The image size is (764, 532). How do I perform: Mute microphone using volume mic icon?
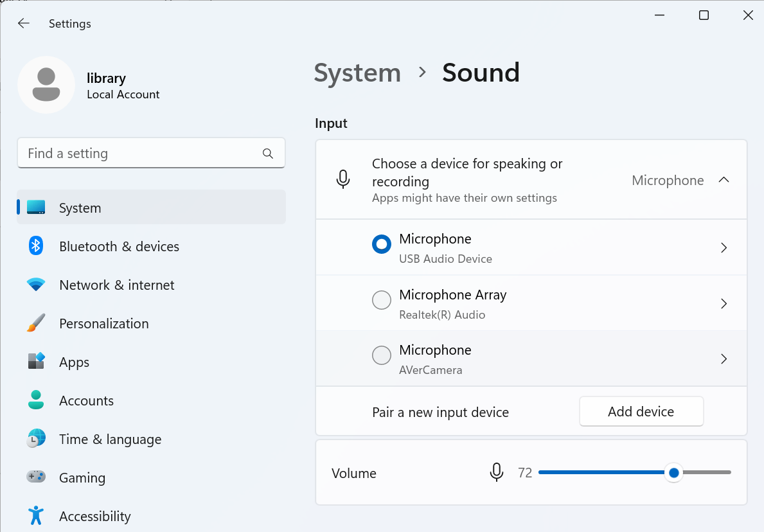[496, 473]
